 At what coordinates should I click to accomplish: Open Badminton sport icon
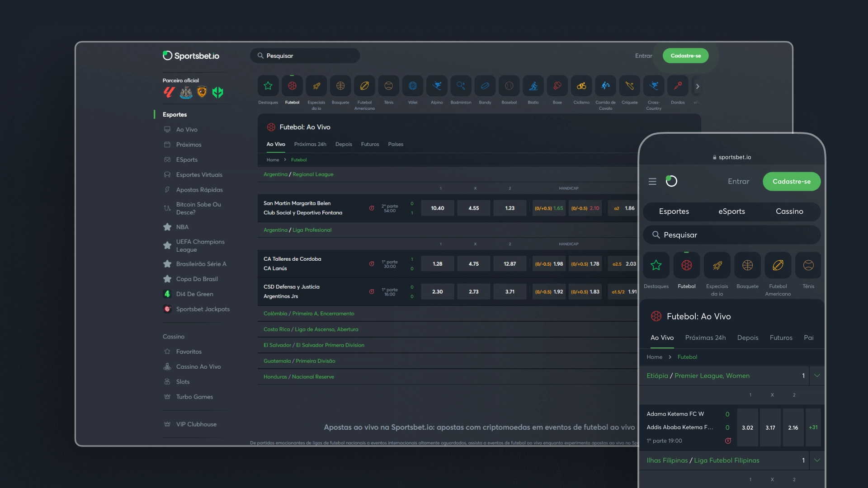[461, 86]
